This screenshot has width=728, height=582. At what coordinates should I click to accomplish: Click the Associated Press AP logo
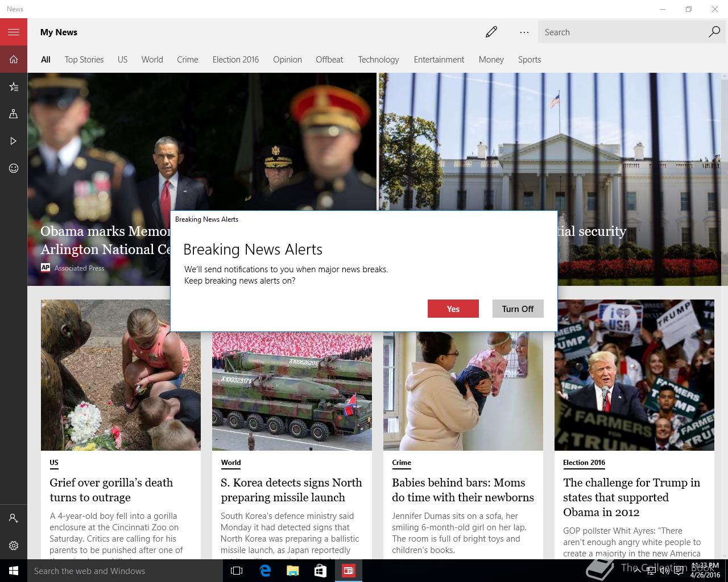click(45, 268)
